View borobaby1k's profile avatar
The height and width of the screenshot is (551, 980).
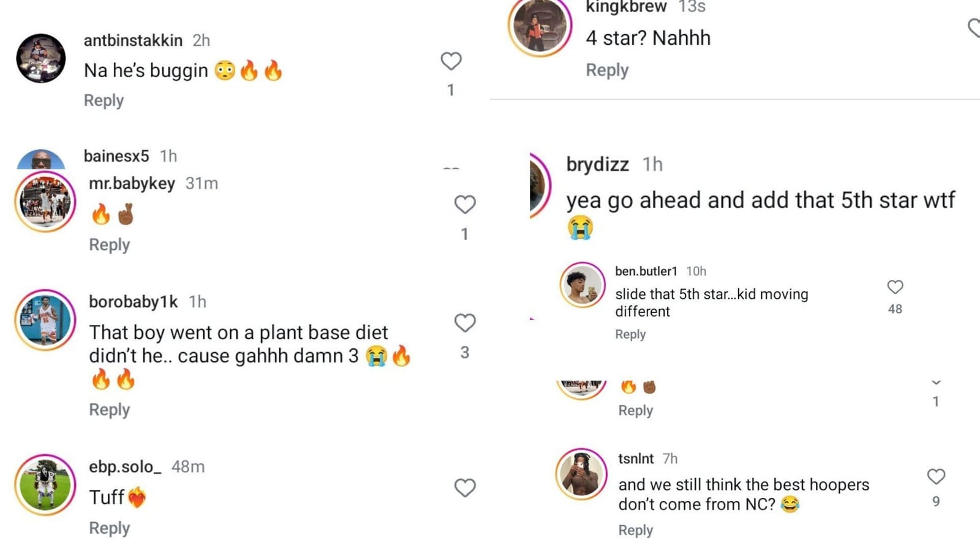pos(45,320)
